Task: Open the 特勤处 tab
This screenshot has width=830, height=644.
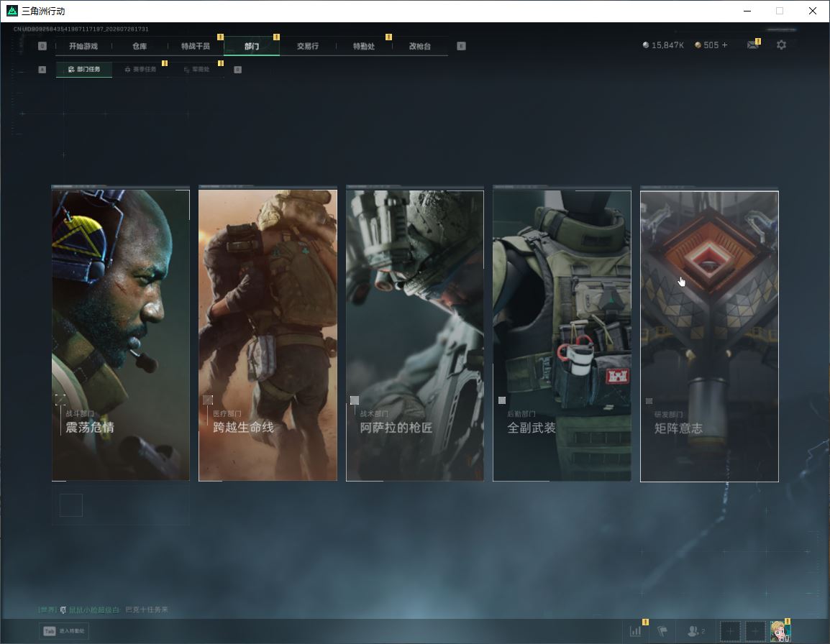Action: [x=364, y=46]
